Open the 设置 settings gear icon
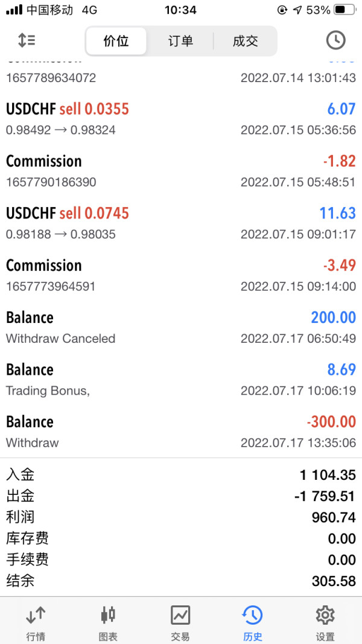The image size is (362, 644). click(x=325, y=622)
